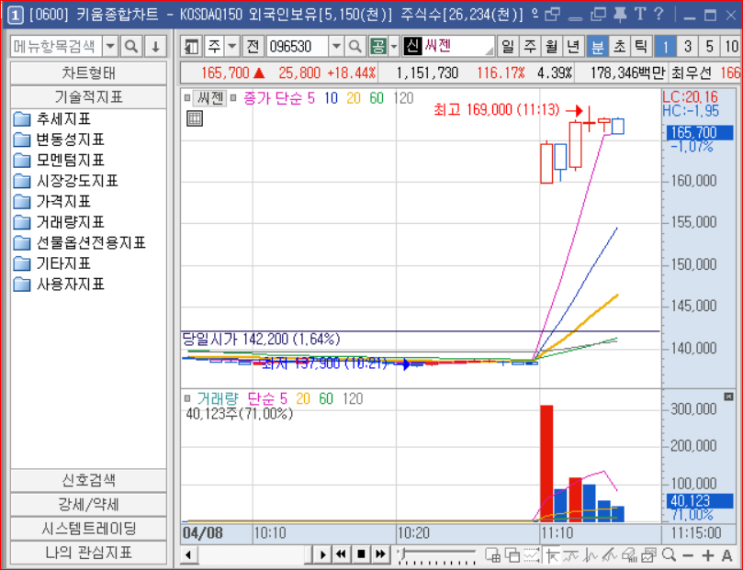Click the eraser tool icon in bottom toolbar
Screen dimensions: 743x570
tap(629, 554)
